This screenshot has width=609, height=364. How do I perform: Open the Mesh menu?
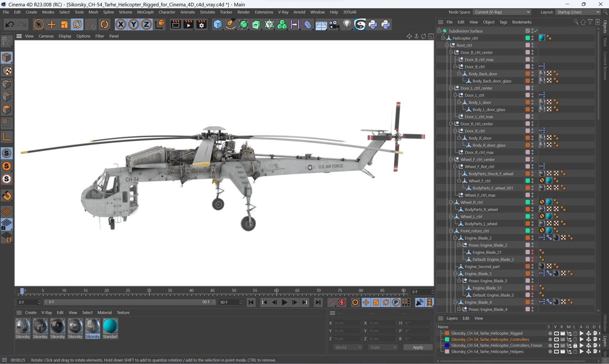click(93, 12)
